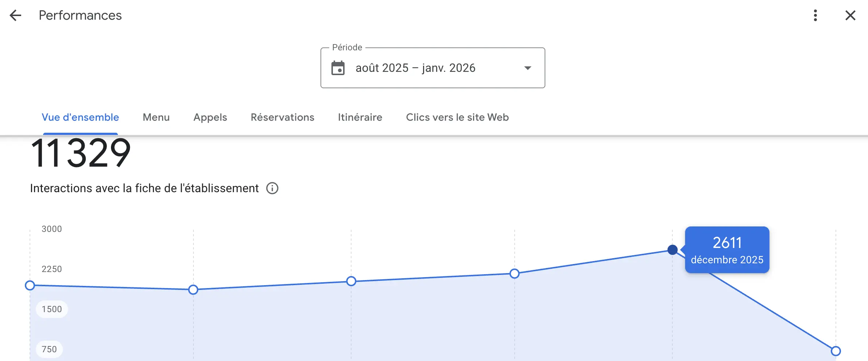Click the third data point on the line
868x361 pixels.
coord(351,281)
